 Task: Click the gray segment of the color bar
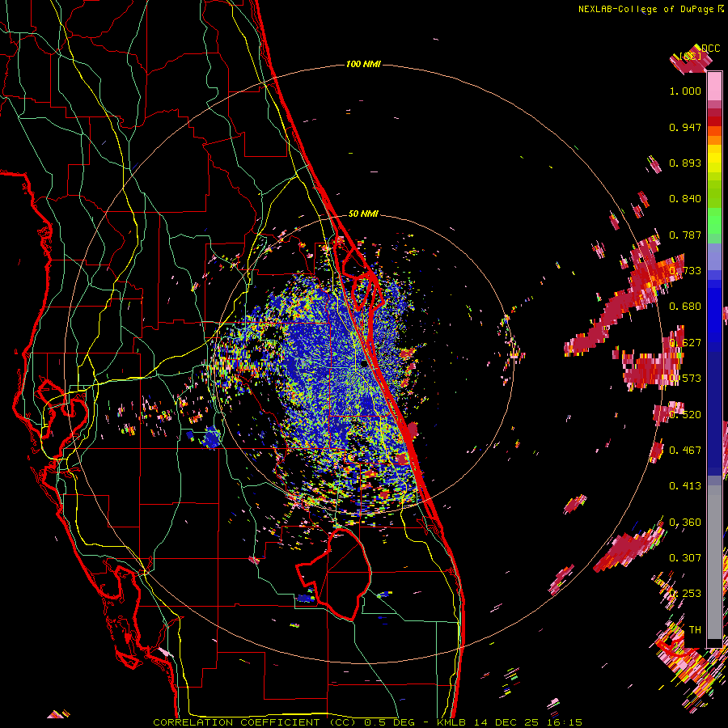[714, 562]
